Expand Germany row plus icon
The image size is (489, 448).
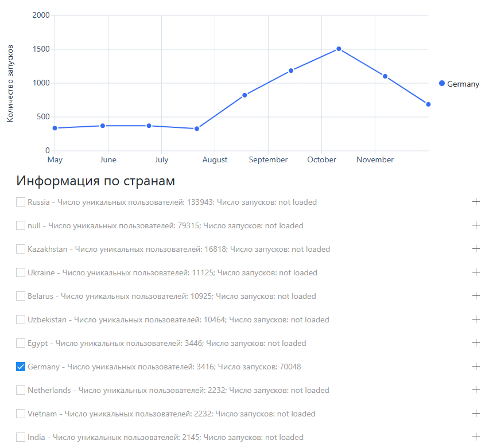tap(475, 367)
